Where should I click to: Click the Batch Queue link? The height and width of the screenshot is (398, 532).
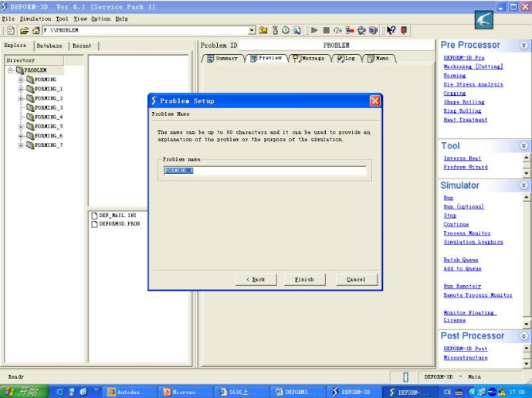461,260
